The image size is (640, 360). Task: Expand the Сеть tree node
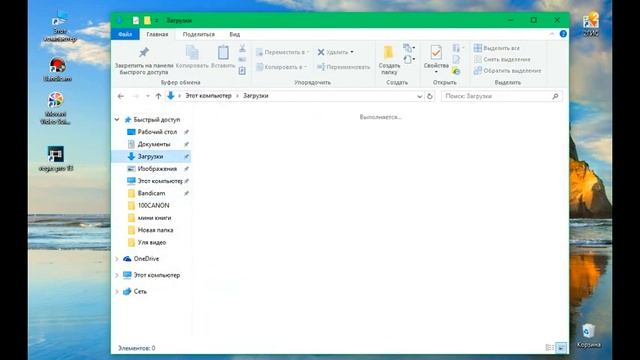click(x=117, y=291)
